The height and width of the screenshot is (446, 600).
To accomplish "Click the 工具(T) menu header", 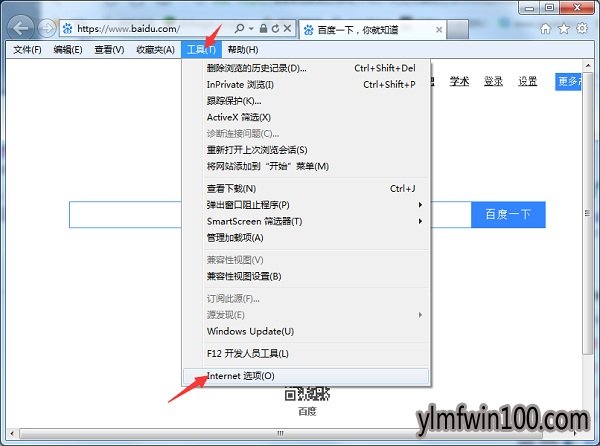I will click(201, 50).
